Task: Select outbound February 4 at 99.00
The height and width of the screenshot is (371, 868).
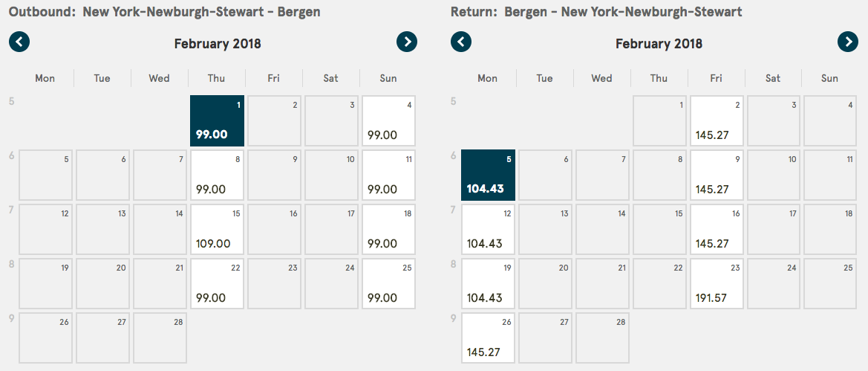Action: [388, 120]
